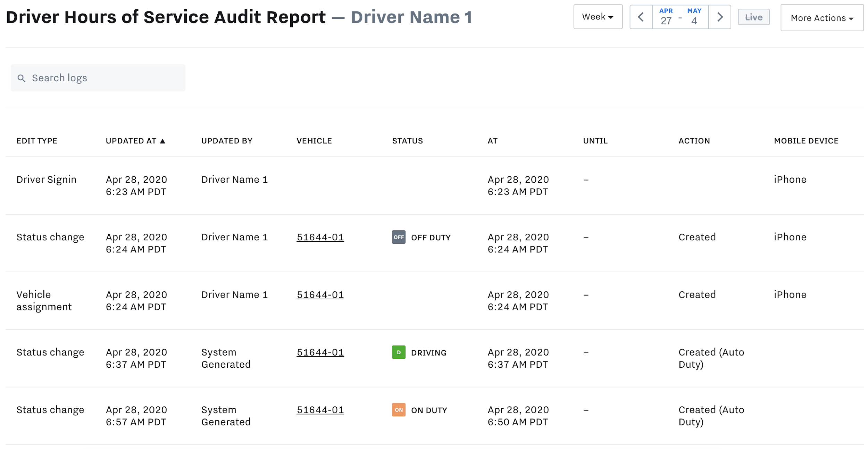Toggle the Live button

point(753,17)
